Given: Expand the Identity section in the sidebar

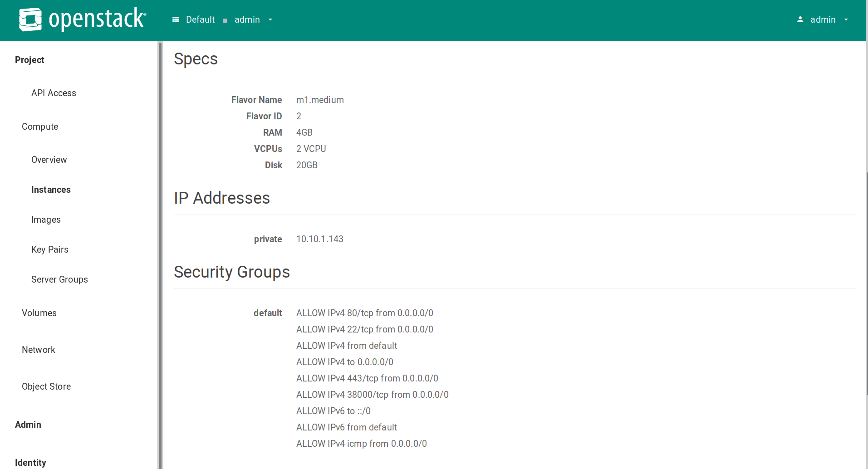Looking at the screenshot, I should click(x=30, y=462).
